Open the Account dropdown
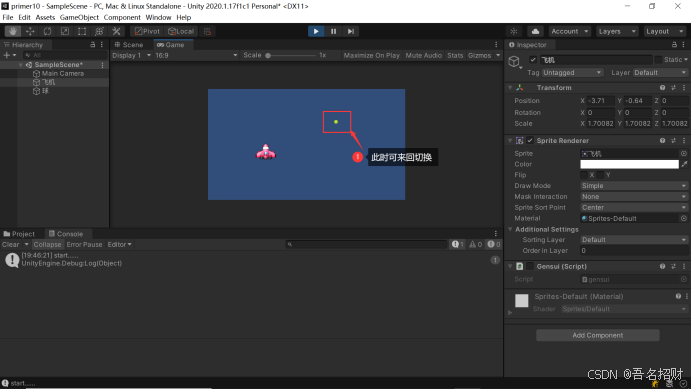 tap(570, 31)
